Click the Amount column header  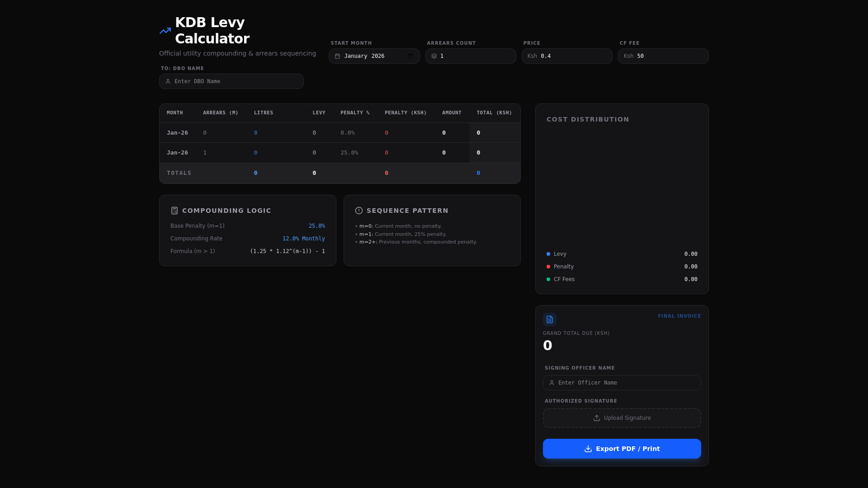pyautogui.click(x=452, y=113)
